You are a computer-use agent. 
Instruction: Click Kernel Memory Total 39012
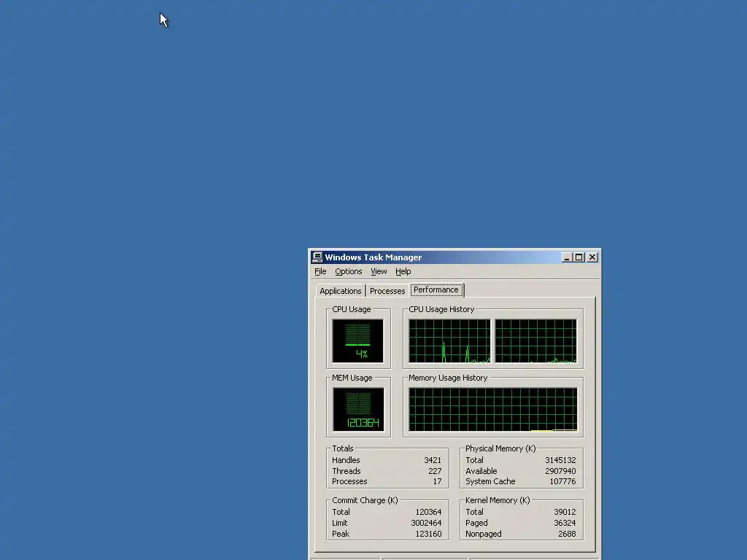tap(565, 512)
